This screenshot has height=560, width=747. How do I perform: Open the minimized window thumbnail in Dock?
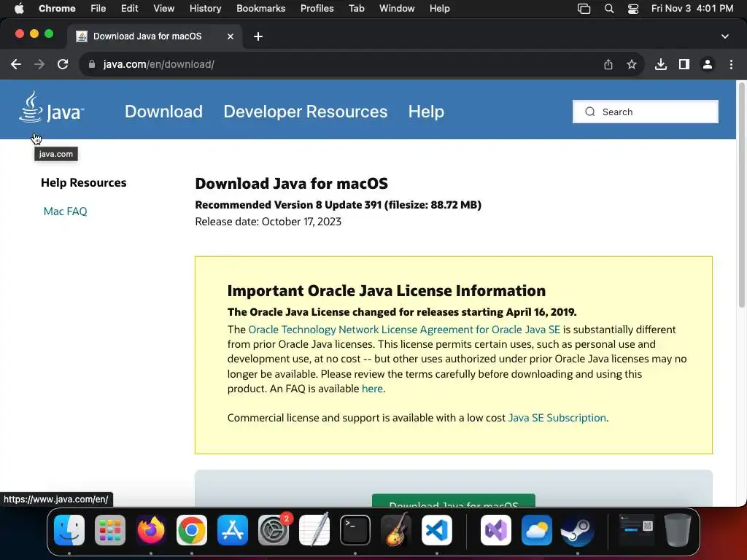[636, 530]
